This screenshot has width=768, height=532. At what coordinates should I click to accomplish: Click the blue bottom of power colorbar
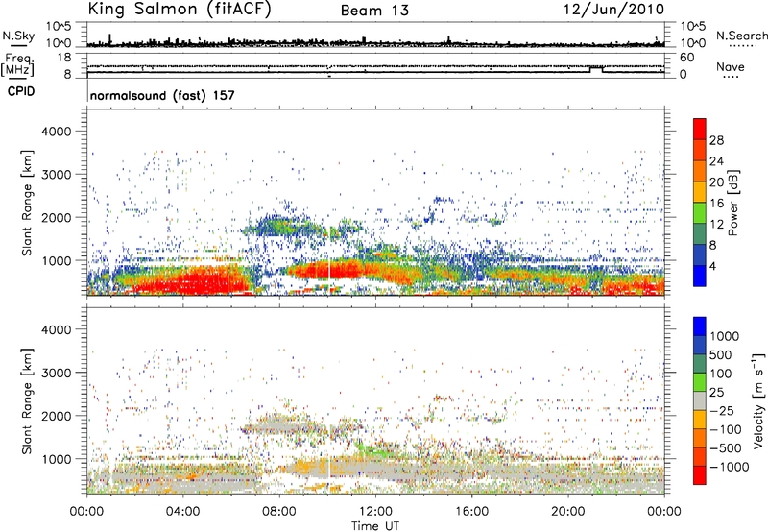coord(700,276)
